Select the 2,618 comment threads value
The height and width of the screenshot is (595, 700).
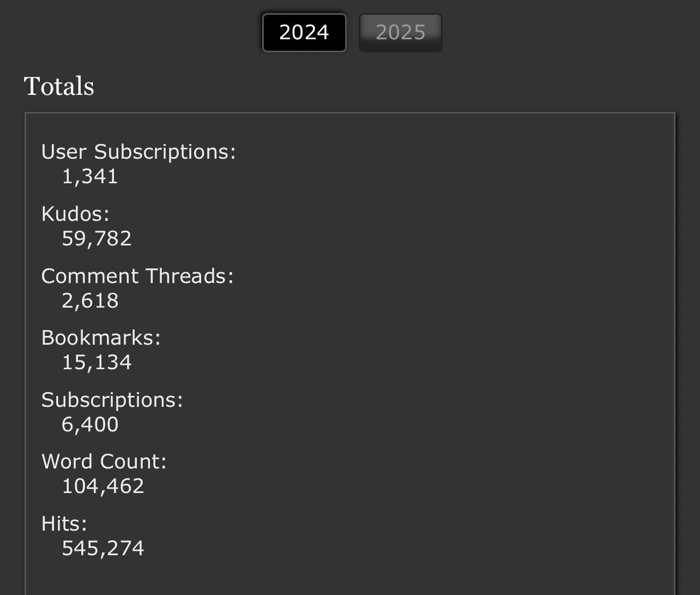pyautogui.click(x=90, y=300)
